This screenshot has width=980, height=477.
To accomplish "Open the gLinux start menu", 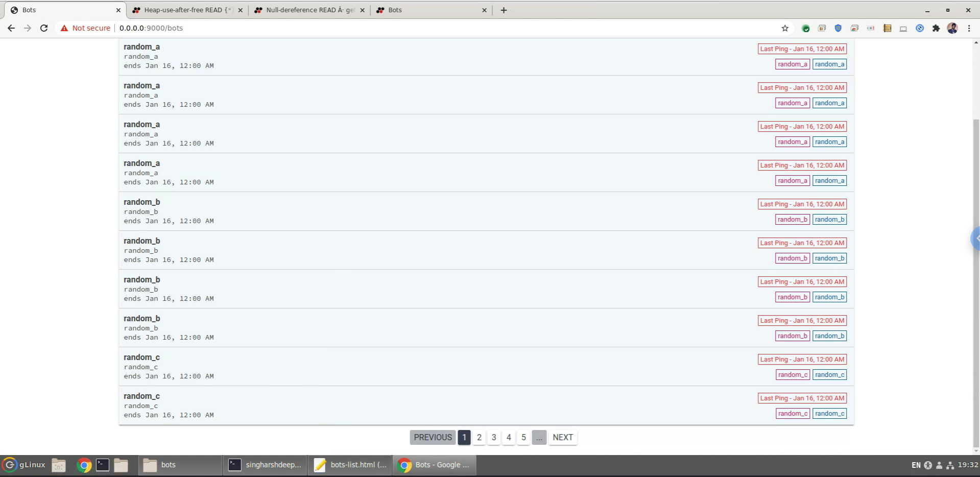I will click(x=24, y=465).
